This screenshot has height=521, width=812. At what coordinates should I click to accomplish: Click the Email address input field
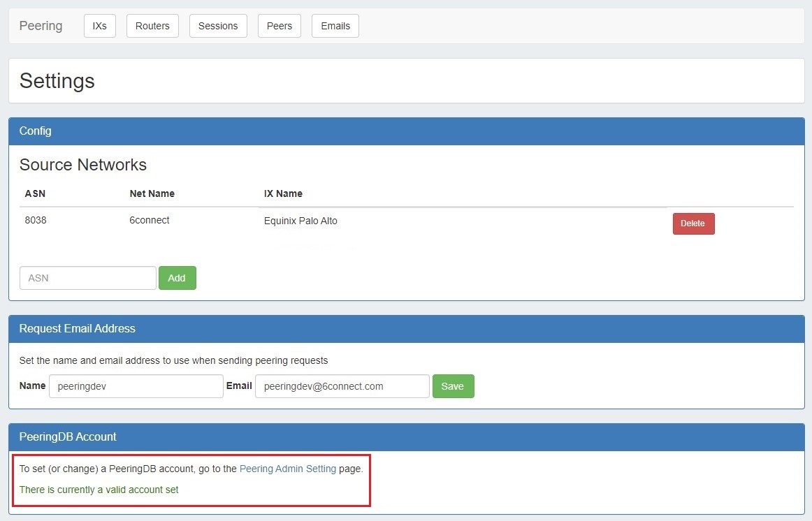point(342,386)
